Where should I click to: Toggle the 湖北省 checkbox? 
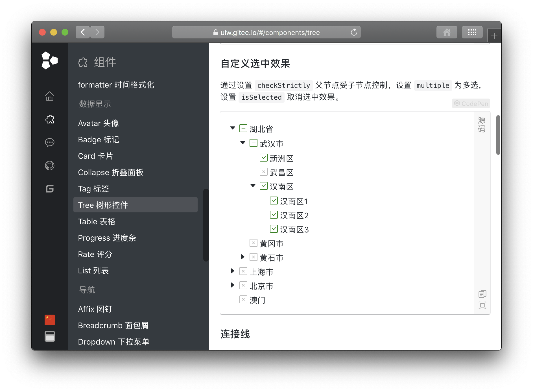[x=243, y=129]
